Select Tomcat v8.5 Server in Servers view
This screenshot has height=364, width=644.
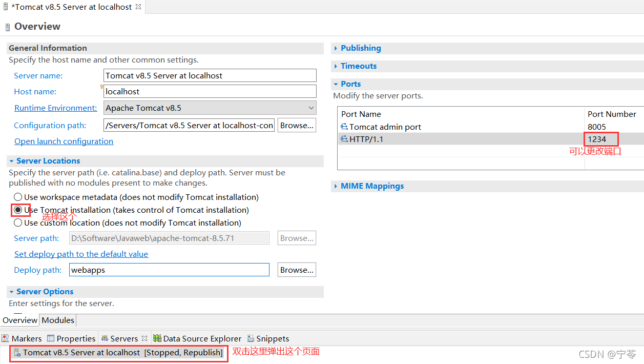118,353
